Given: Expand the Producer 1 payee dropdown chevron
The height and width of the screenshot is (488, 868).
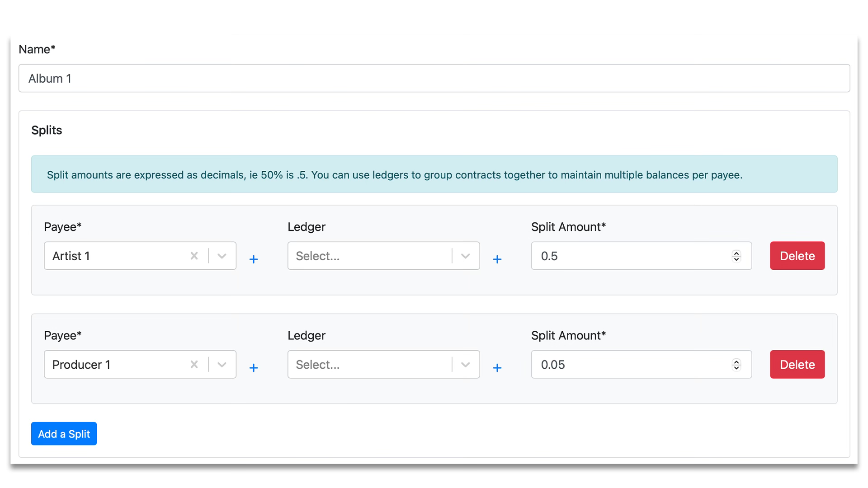Looking at the screenshot, I should 222,364.
